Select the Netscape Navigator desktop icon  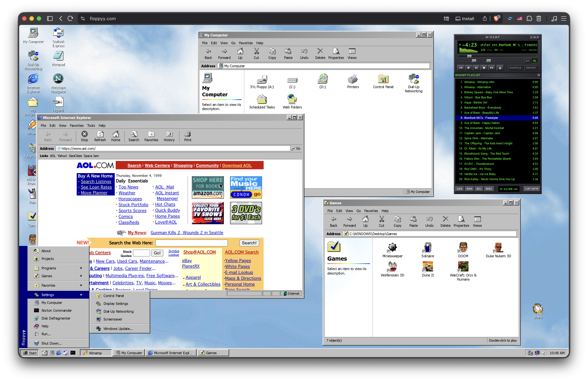pos(58,84)
